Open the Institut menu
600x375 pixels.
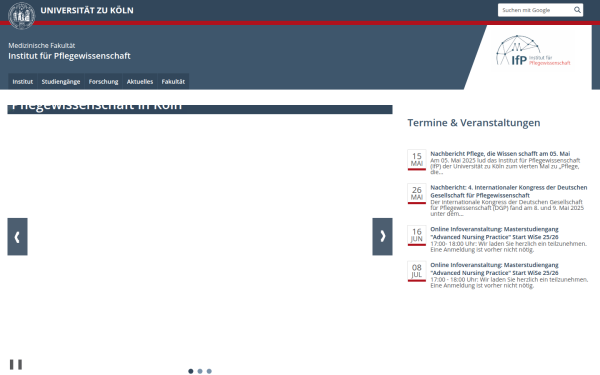pyautogui.click(x=23, y=82)
